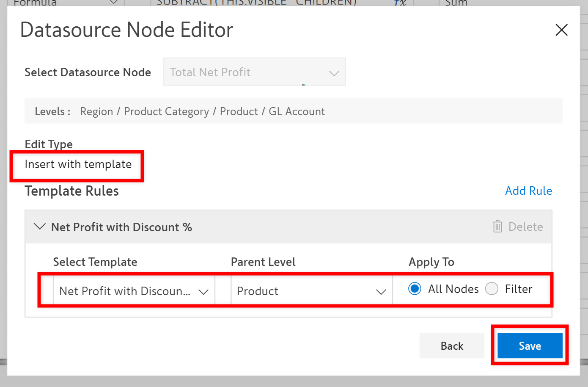Close the Datasource Node Editor dialog
The width and height of the screenshot is (588, 387).
coord(561,30)
